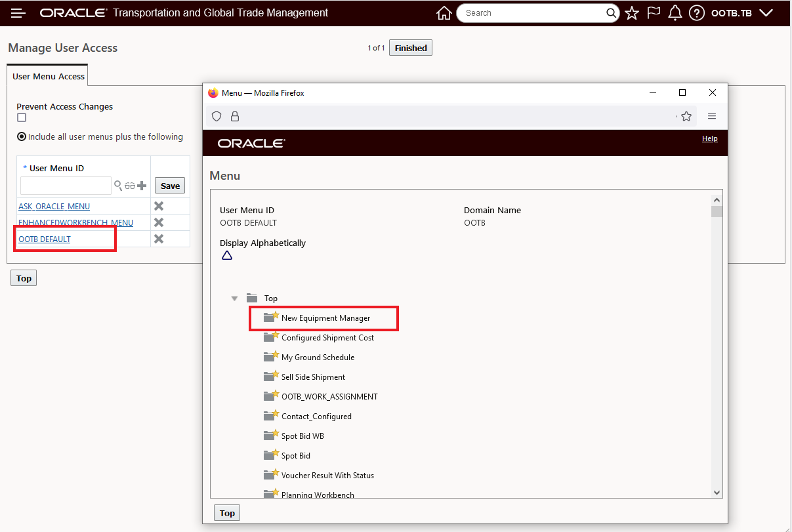Select Include all user menus radio button
The width and height of the screenshot is (792, 532).
(x=22, y=137)
